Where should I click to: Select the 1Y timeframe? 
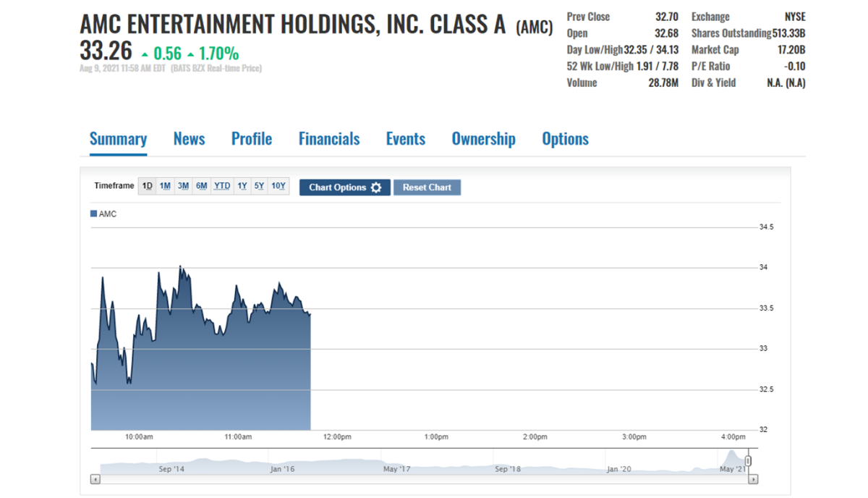(242, 186)
